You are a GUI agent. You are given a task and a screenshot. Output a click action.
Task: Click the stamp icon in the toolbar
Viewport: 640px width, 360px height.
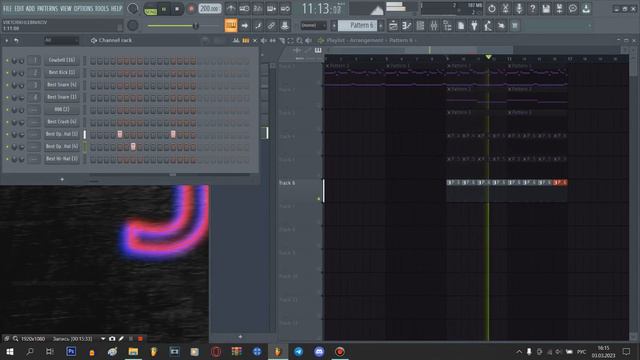coord(285,25)
